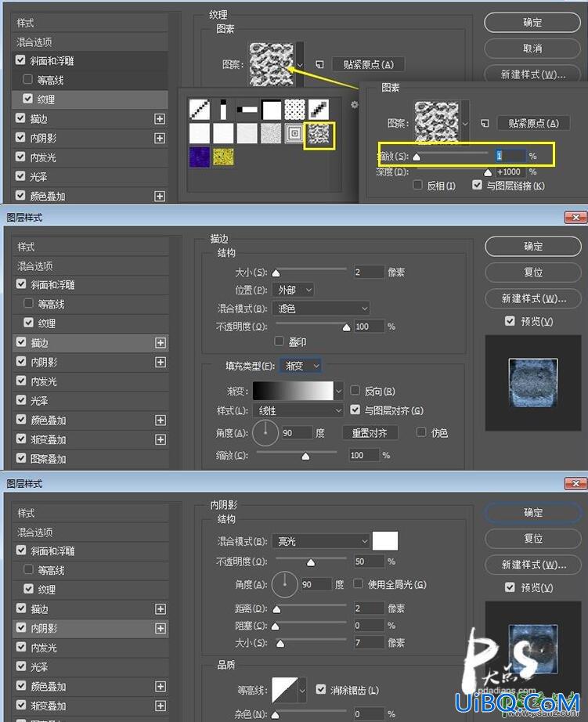Select 光泽 row in the Inner Shadow dialog list
The height and width of the screenshot is (722, 588).
pos(90,666)
